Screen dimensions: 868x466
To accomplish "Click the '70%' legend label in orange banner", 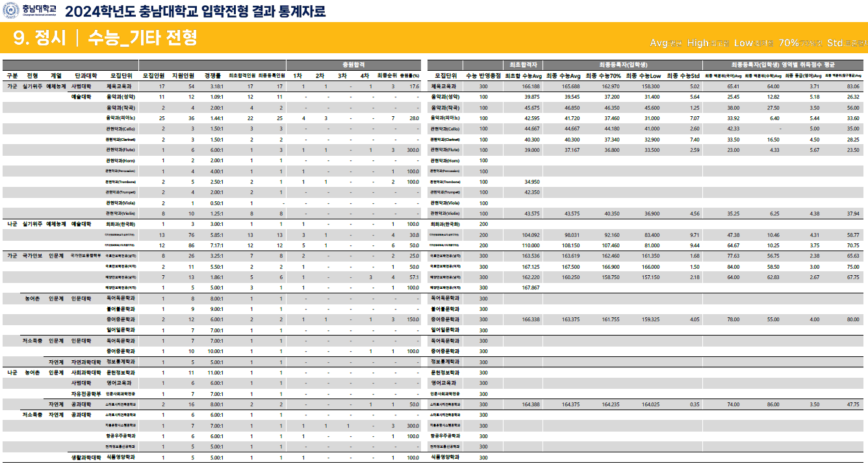I will 789,43.
